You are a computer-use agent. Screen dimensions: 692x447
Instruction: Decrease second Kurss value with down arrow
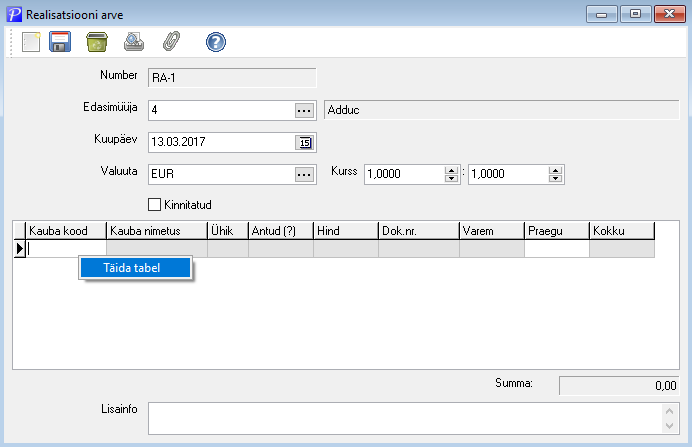pyautogui.click(x=555, y=178)
